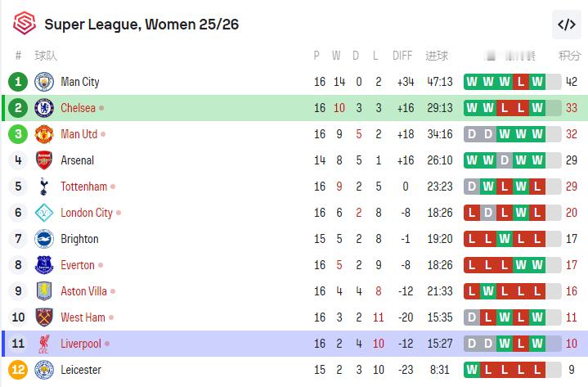The image size is (588, 387).
Task: Click the Everton club crest
Action: coord(44,265)
